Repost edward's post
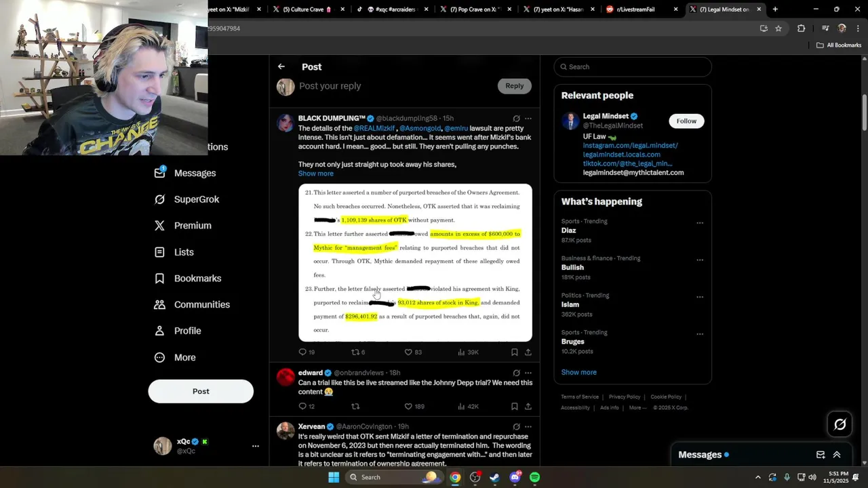Image resolution: width=868 pixels, height=488 pixels. click(355, 407)
